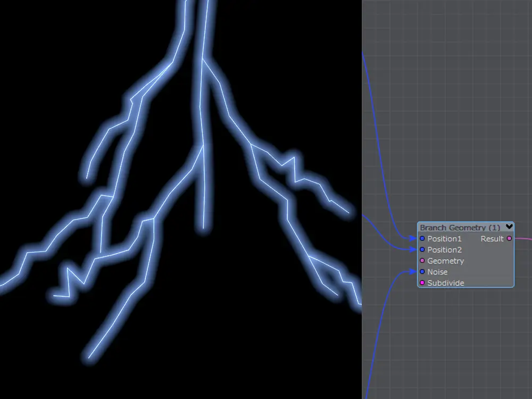Select the Geometry channel label

445,261
